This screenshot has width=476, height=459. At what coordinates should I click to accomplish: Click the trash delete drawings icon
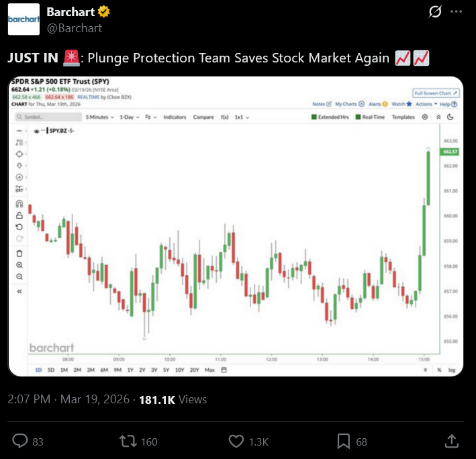click(19, 253)
